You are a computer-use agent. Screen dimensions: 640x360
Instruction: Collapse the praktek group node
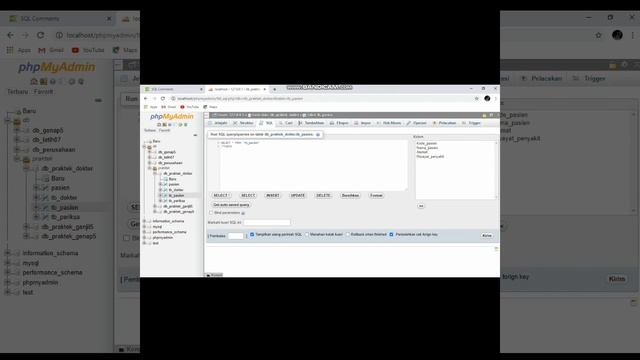click(149, 168)
